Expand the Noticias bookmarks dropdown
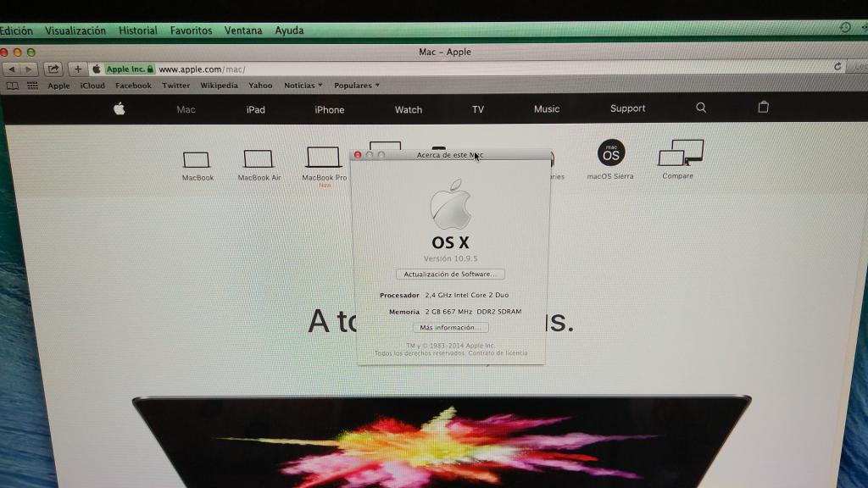The width and height of the screenshot is (868, 488). click(x=303, y=86)
